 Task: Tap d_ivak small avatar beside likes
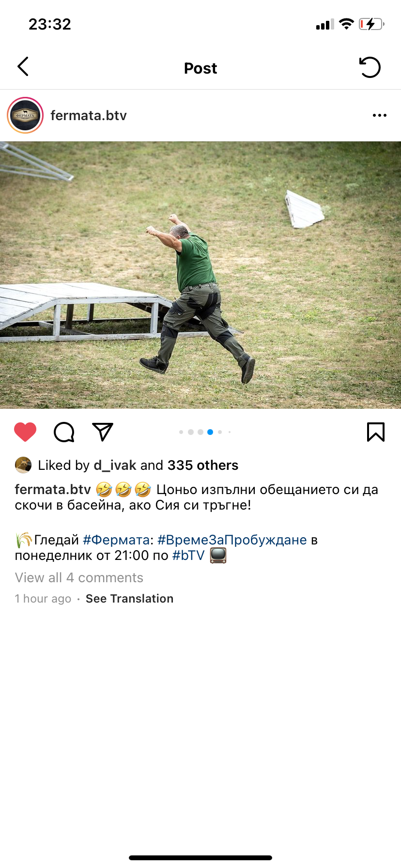pyautogui.click(x=23, y=465)
